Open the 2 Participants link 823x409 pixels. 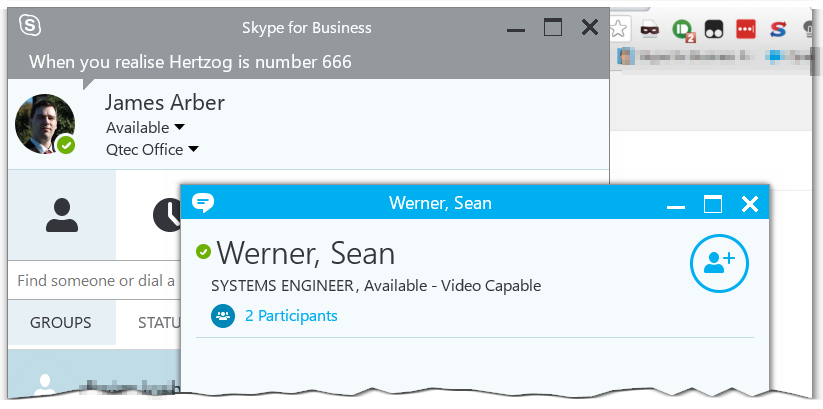point(291,316)
